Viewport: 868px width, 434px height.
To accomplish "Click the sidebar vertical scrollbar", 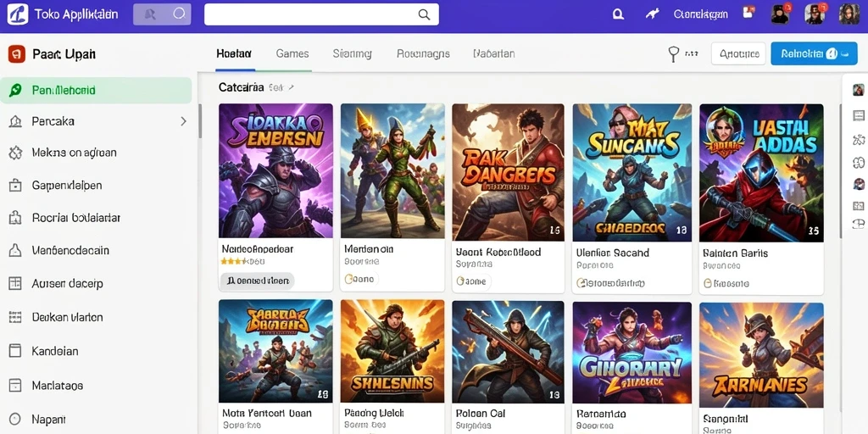I will [200, 121].
